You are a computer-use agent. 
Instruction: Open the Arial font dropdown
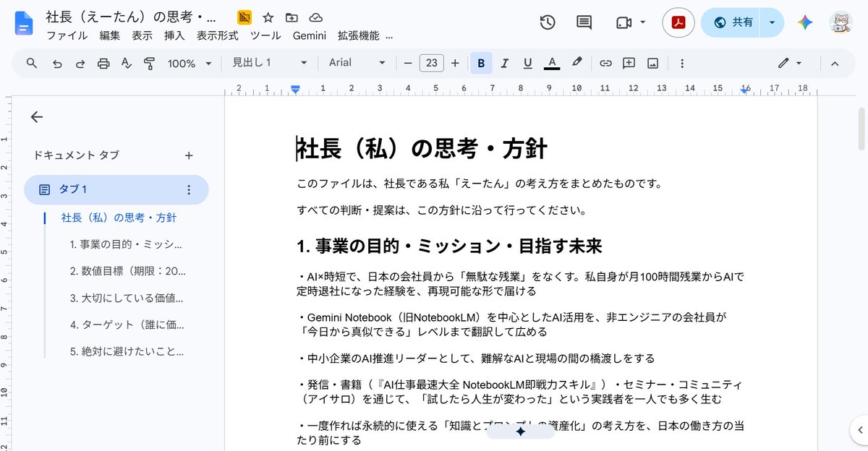pyautogui.click(x=357, y=63)
